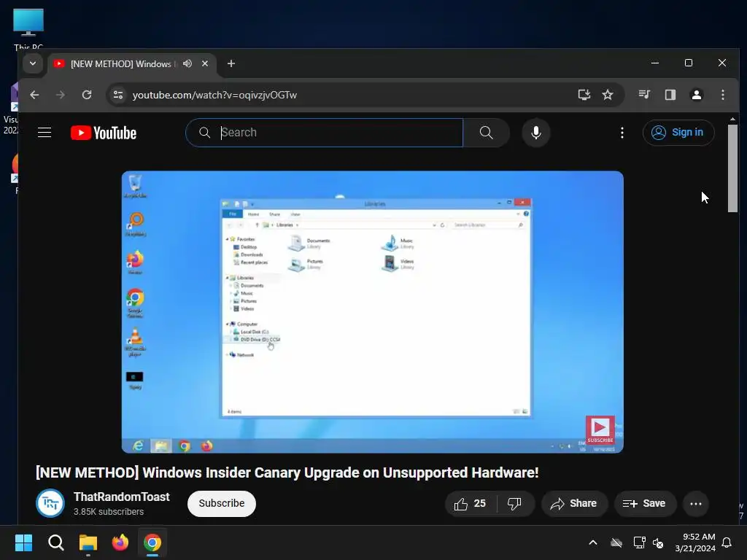
Task: Open clock showing 9:52 AM
Action: [x=695, y=542]
